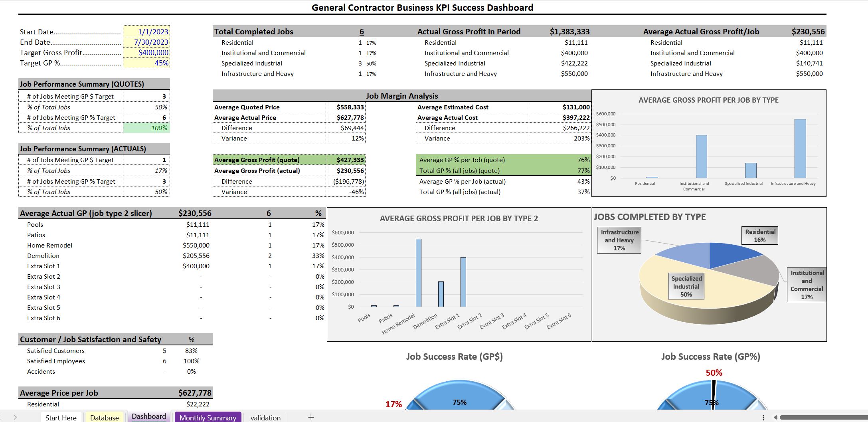868x422 pixels.
Task: Click the dashboard title 'General Contractor Business KPI Success Dashboard'
Action: [422, 8]
